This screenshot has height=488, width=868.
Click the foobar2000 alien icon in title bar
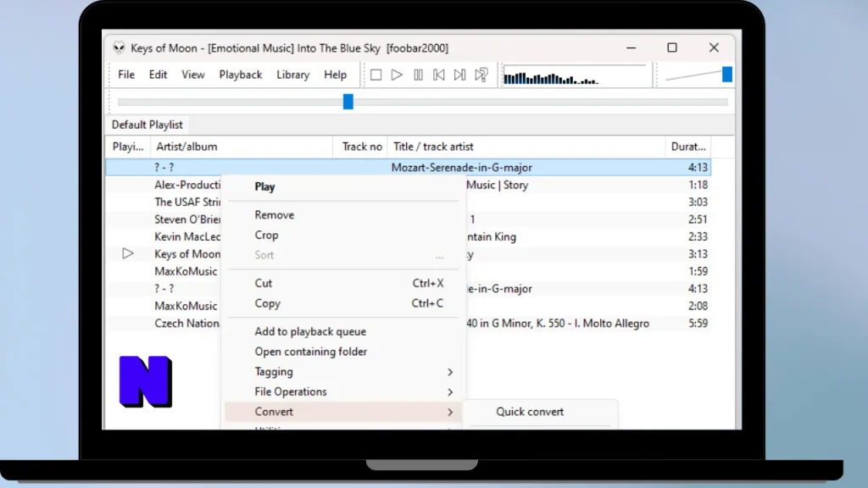(x=119, y=47)
